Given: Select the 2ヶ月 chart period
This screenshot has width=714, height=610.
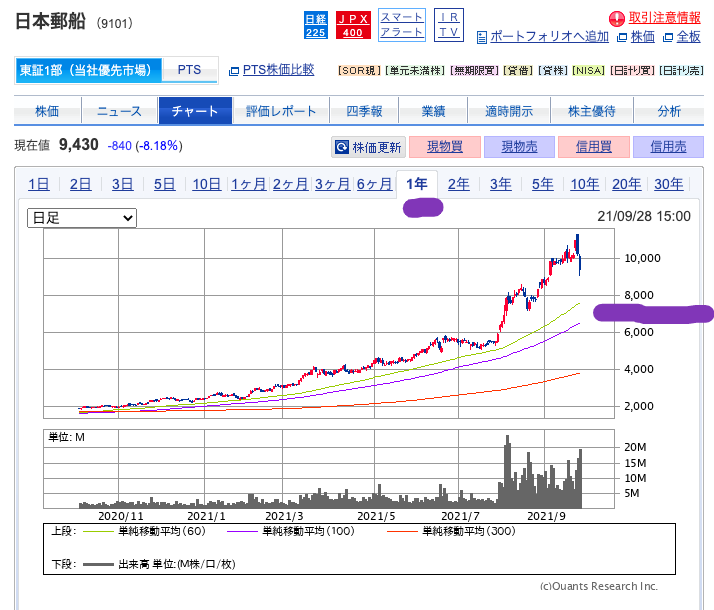Looking at the screenshot, I should click(x=291, y=184).
